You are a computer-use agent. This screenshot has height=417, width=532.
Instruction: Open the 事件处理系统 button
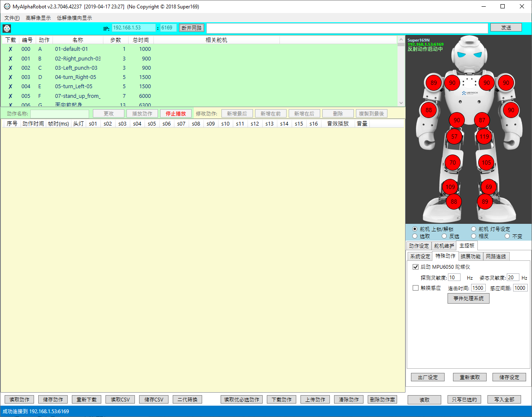pyautogui.click(x=469, y=298)
